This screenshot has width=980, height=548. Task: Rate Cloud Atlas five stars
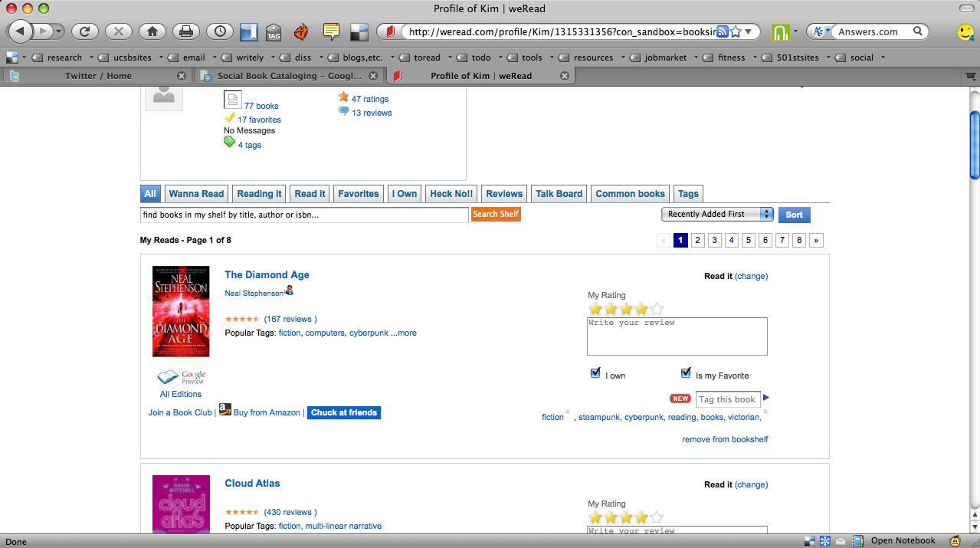pyautogui.click(x=656, y=517)
